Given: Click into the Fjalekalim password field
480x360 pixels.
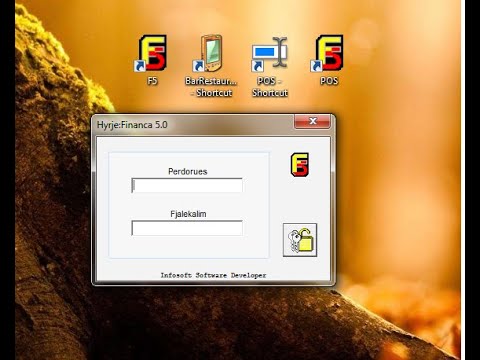Looking at the screenshot, I should coord(187,228).
